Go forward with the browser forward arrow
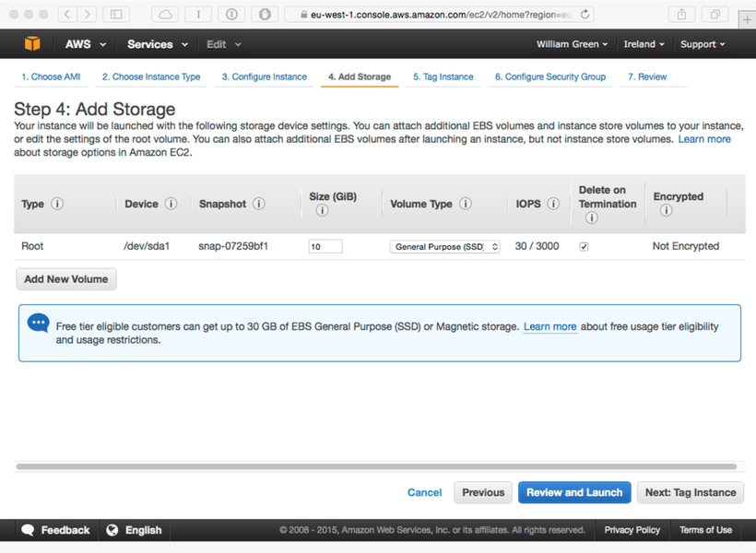The width and height of the screenshot is (756, 553). (x=87, y=14)
